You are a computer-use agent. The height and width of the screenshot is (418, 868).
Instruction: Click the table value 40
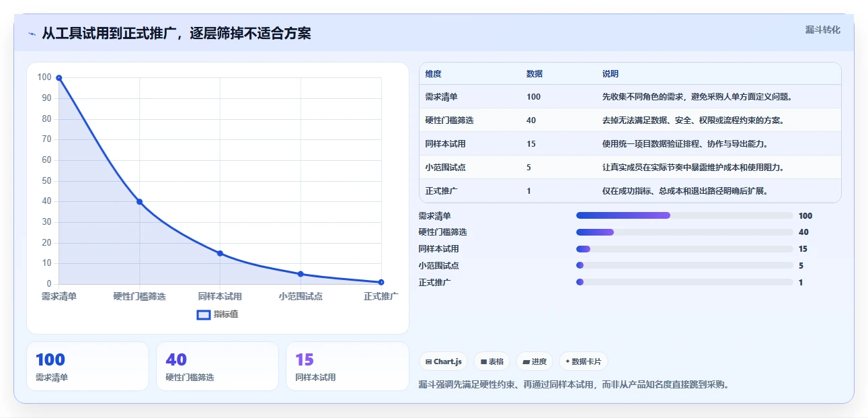[531, 120]
